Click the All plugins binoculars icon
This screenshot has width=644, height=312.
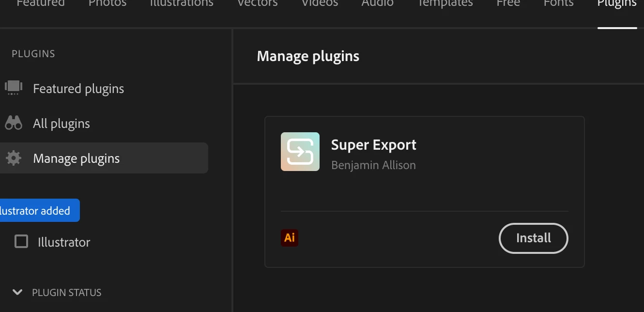coord(14,123)
